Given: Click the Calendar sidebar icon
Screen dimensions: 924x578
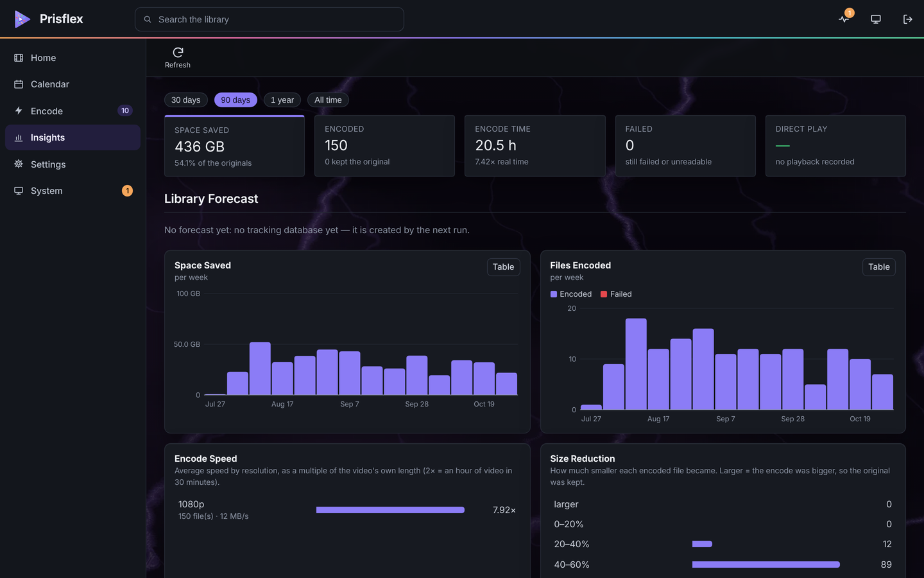Looking at the screenshot, I should tap(19, 84).
